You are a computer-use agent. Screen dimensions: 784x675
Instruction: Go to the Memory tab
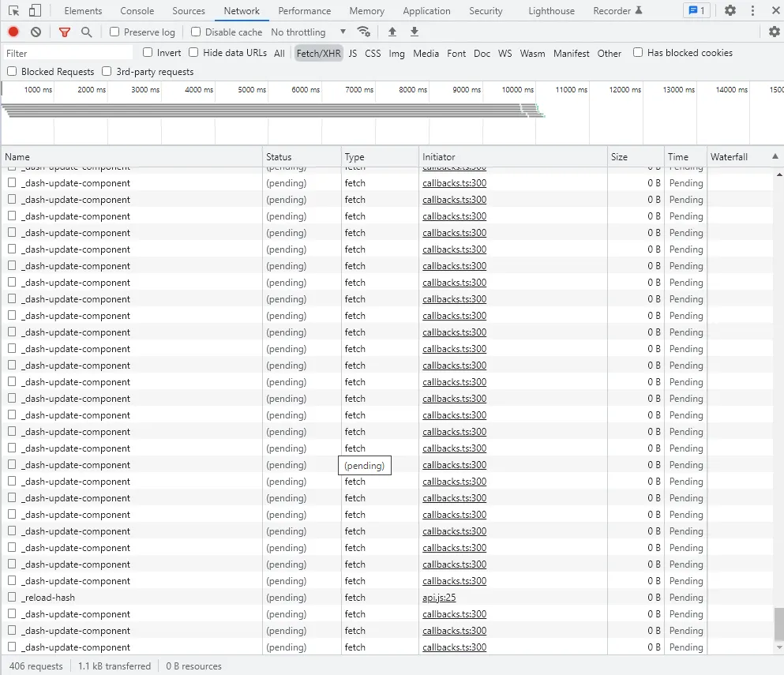366,10
